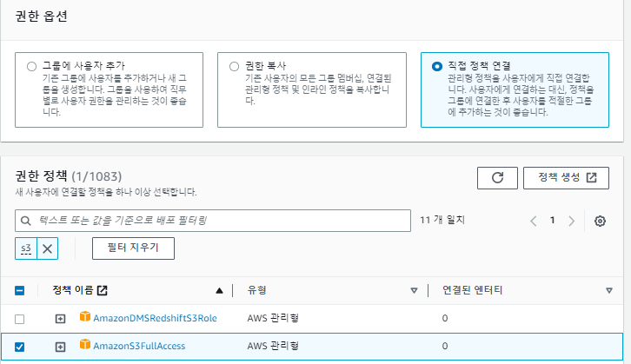Open the AmazonS3FullAccess policy link

(139, 346)
